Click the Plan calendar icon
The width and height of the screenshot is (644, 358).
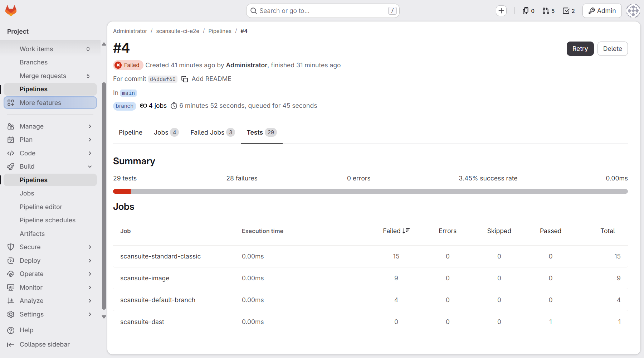click(x=11, y=140)
